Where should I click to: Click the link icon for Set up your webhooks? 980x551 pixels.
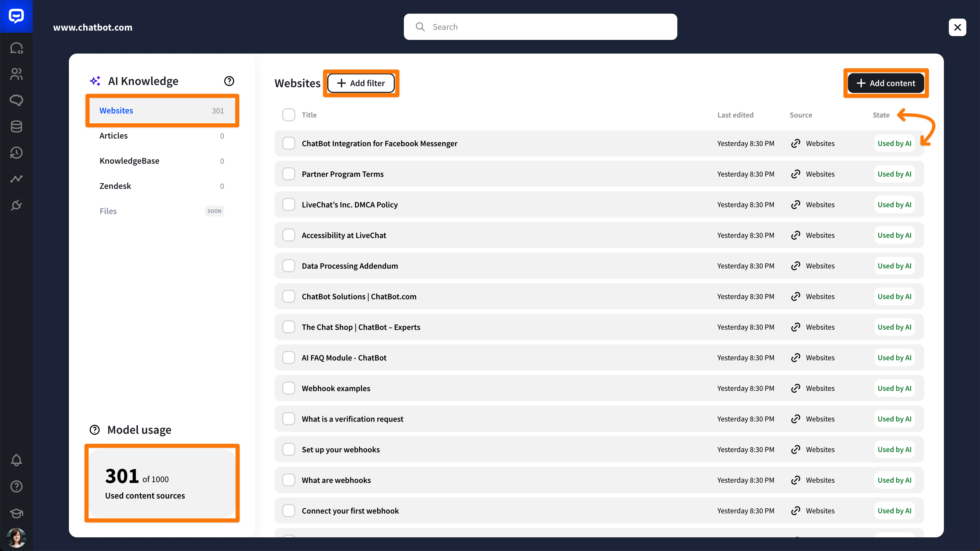pyautogui.click(x=795, y=450)
